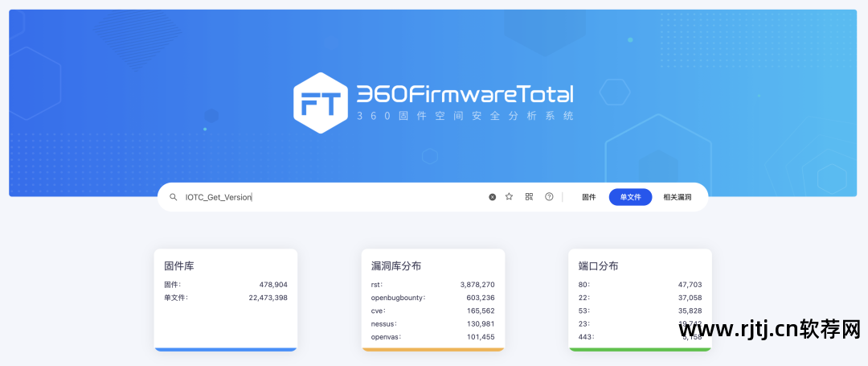This screenshot has height=366, width=868.
Task: Open the help question mark icon
Action: (x=549, y=196)
